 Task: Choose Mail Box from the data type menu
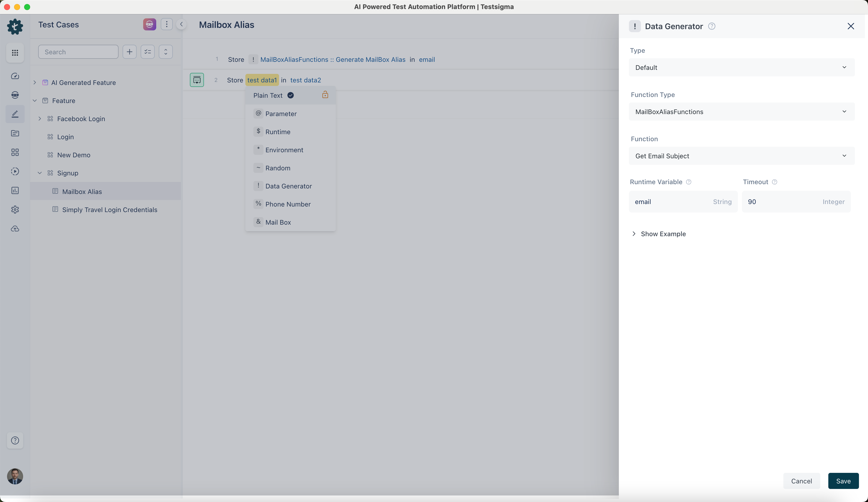pyautogui.click(x=290, y=222)
